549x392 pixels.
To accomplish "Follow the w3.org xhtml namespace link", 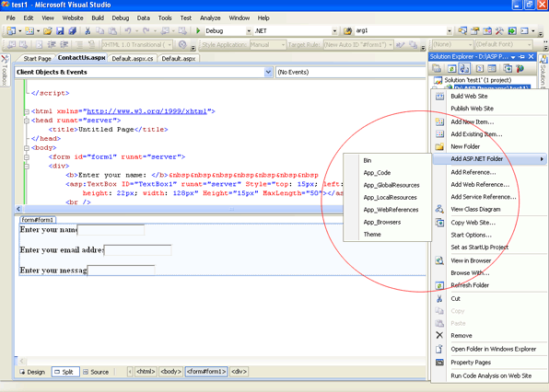I will tap(146, 111).
